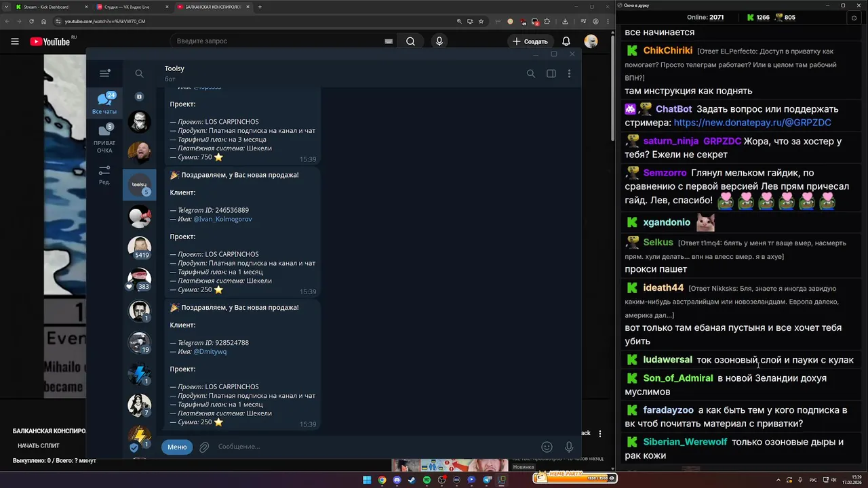Bookmark this page with star icon
Image resolution: width=868 pixels, height=488 pixels.
coord(481,21)
